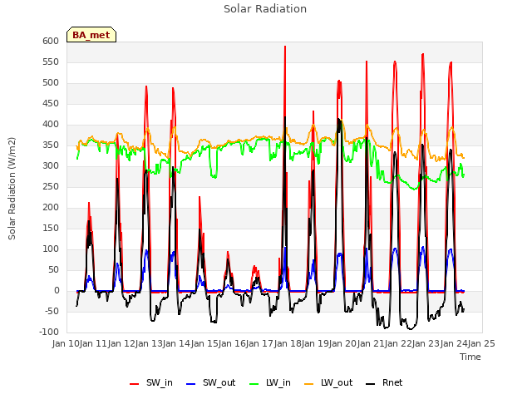The width and height of the screenshot is (532, 399).
Task: Click the black Rnet legend color marker
Action: (x=371, y=384)
